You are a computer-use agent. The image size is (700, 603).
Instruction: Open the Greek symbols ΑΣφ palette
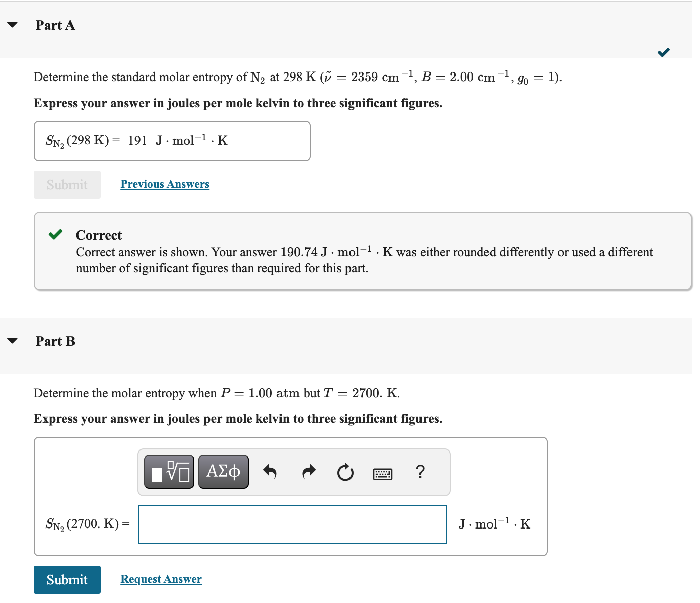coord(223,471)
